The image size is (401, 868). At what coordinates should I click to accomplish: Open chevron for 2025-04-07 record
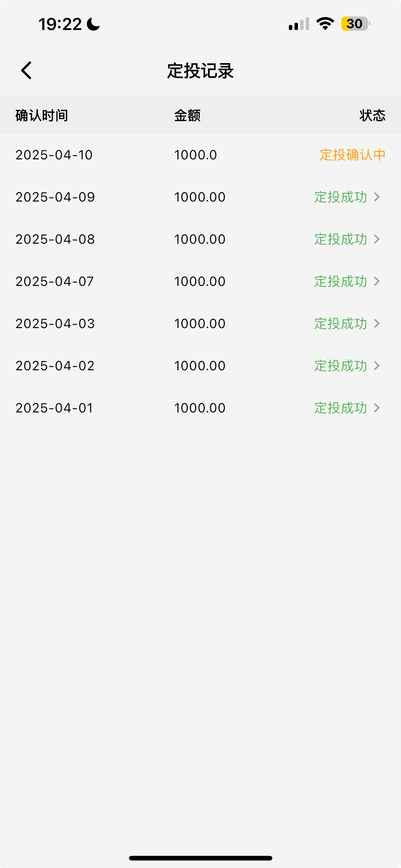coord(377,281)
